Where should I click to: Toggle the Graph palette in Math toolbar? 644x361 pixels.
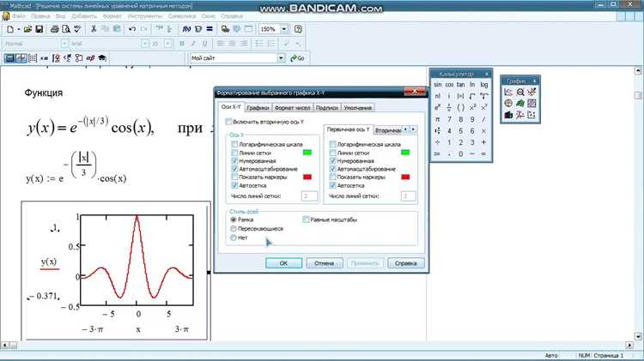[x=21, y=58]
